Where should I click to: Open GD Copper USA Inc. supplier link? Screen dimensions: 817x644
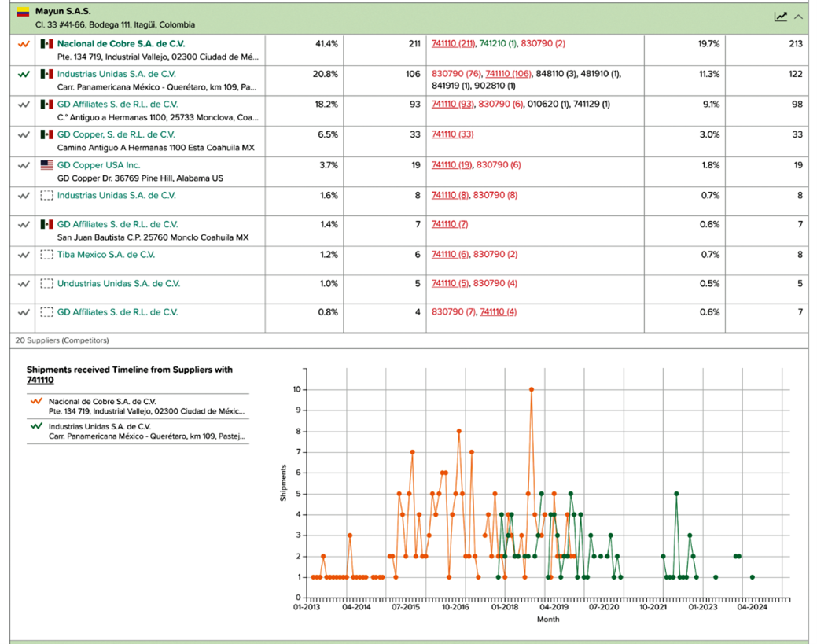click(x=98, y=165)
